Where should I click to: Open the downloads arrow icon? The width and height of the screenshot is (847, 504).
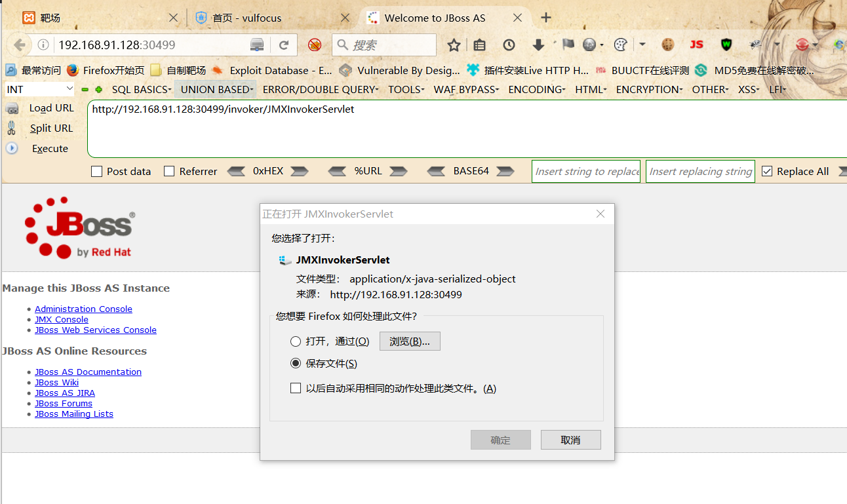tap(538, 45)
